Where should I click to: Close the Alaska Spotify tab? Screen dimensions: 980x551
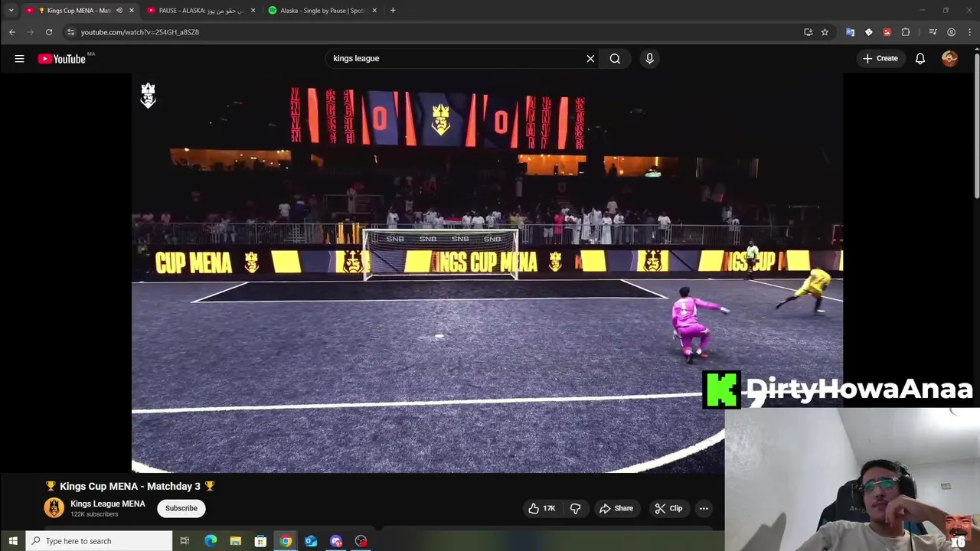374,10
